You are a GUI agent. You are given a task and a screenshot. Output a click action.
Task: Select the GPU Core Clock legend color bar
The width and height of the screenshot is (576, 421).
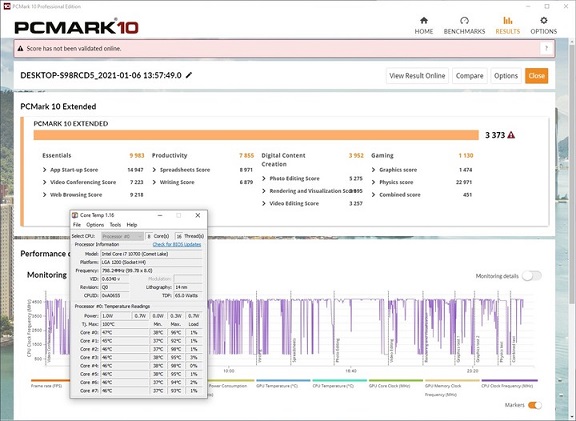396,380
